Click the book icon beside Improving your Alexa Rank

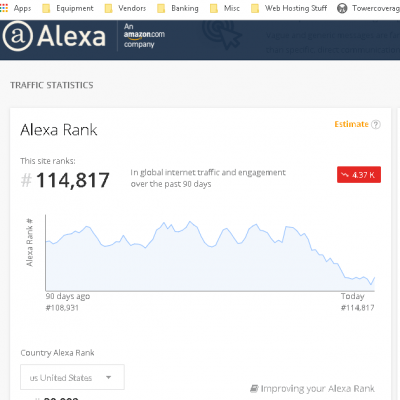click(254, 388)
